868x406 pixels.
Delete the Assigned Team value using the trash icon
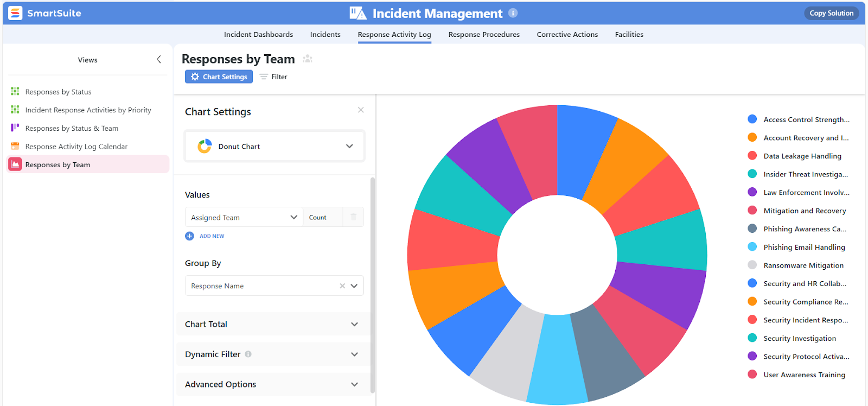[354, 217]
